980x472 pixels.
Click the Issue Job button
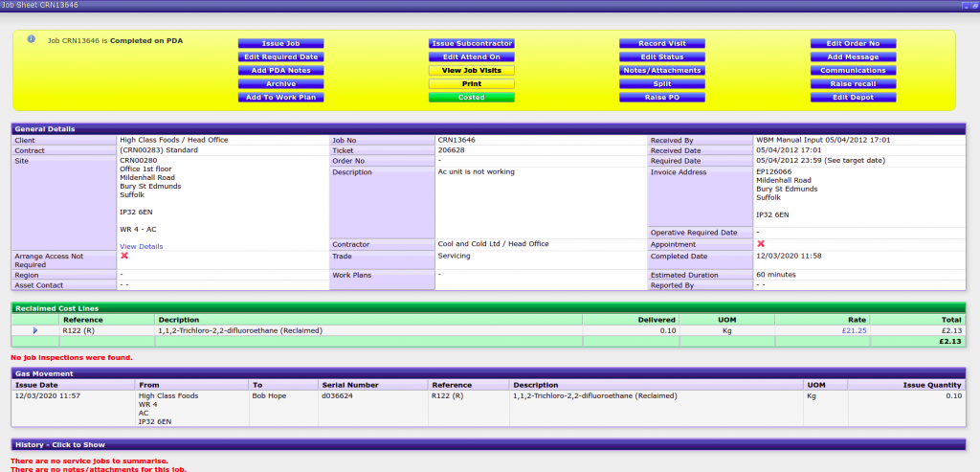click(280, 44)
